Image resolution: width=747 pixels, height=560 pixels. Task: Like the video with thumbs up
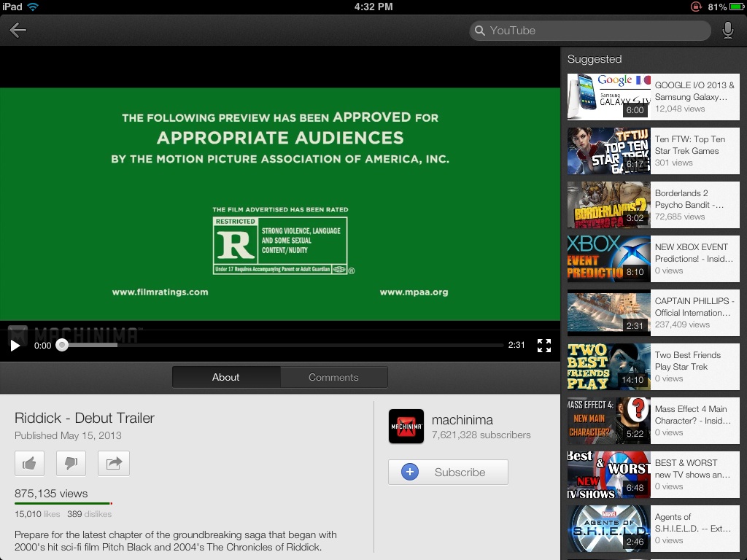tap(29, 463)
